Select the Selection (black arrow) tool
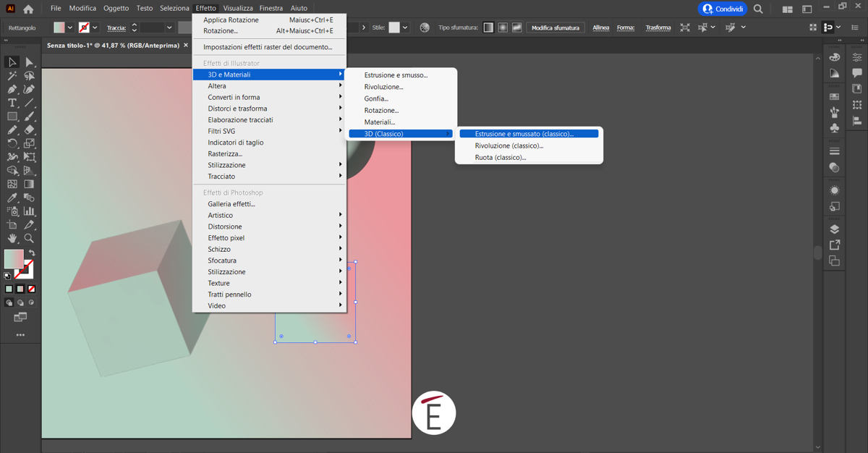Image resolution: width=868 pixels, height=453 pixels. coord(12,62)
